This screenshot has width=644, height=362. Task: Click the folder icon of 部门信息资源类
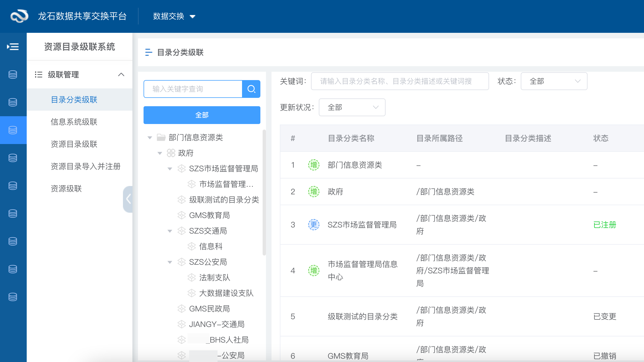(161, 137)
